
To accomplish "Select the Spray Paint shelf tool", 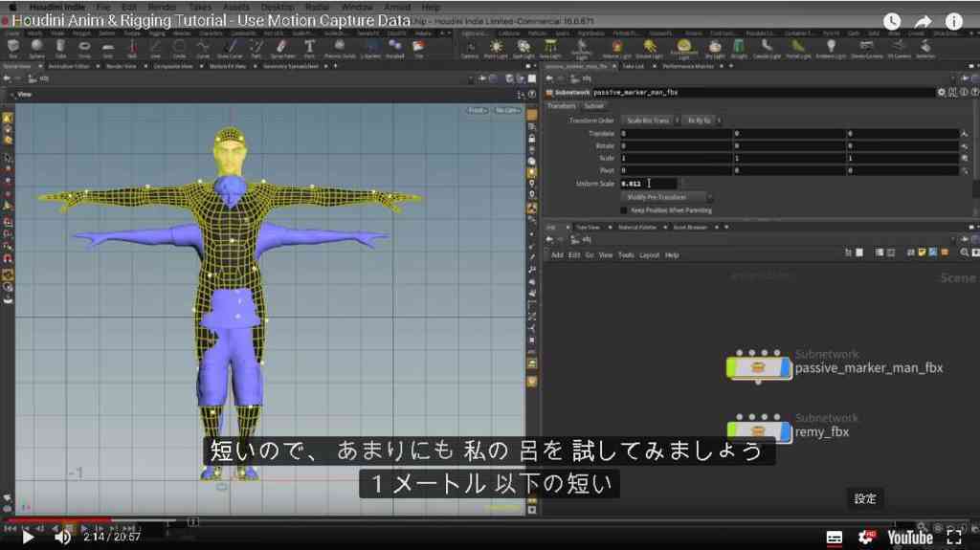I will click(282, 48).
